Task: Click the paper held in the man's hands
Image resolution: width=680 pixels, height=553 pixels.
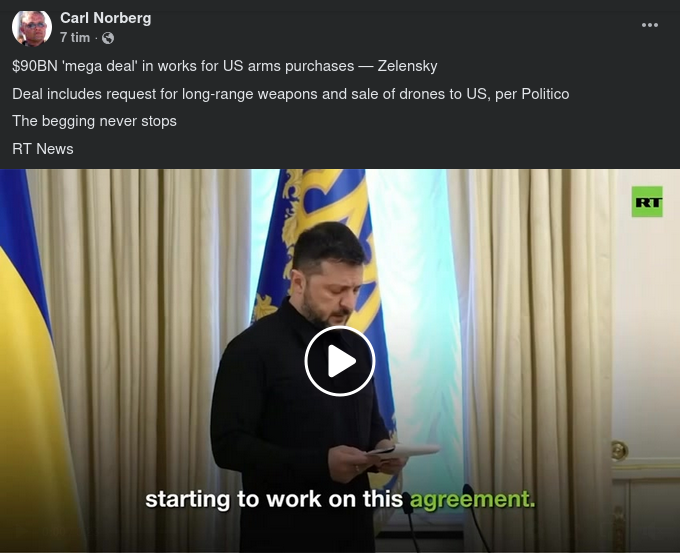Action: coord(403,451)
